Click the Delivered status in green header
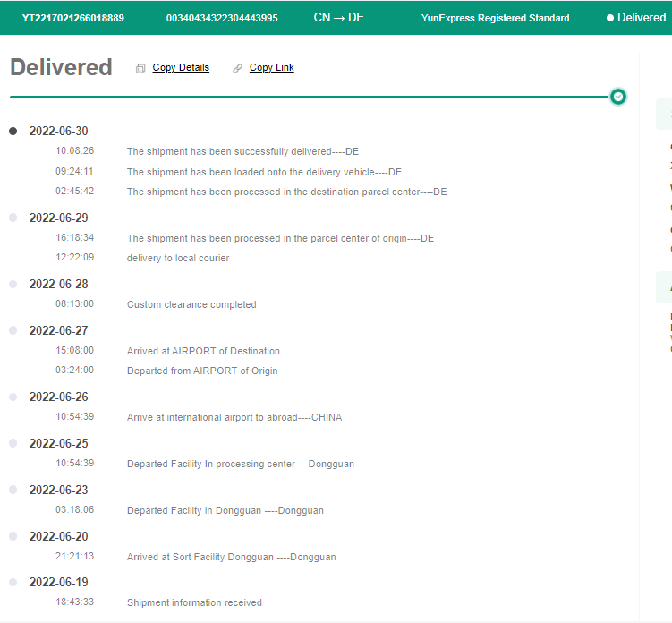Image resolution: width=672 pixels, height=623 pixels. 641,18
